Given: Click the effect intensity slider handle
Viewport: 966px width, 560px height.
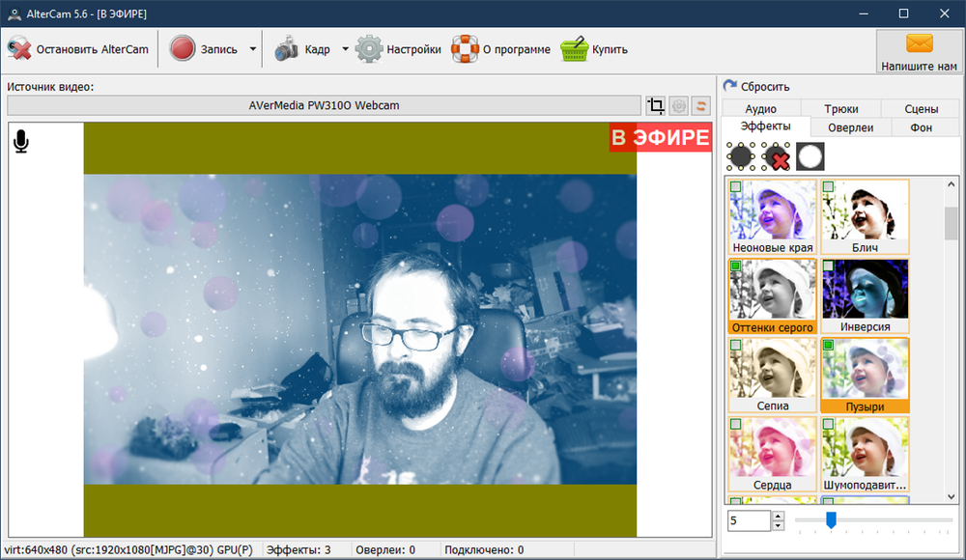Looking at the screenshot, I should click(830, 520).
